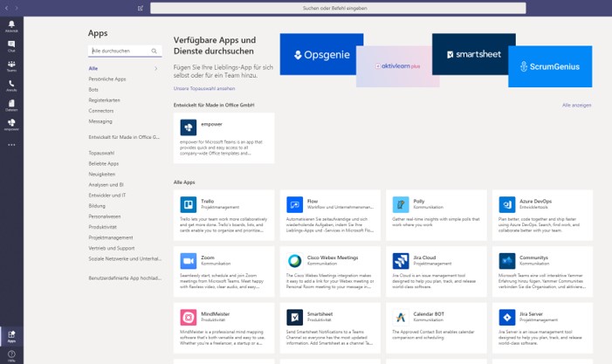Select the Bots category

[93, 89]
